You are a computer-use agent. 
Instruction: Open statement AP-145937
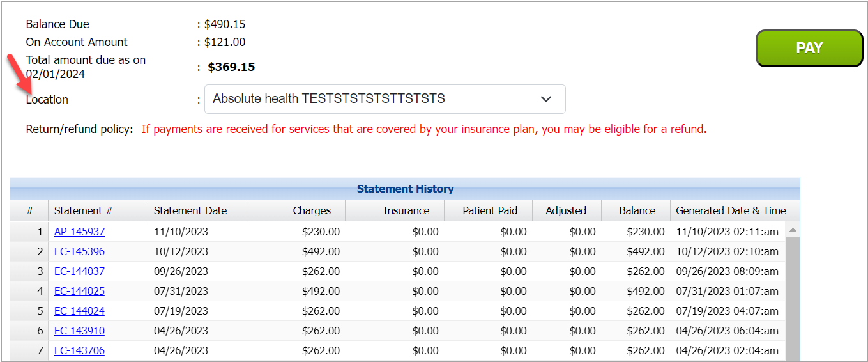[79, 232]
